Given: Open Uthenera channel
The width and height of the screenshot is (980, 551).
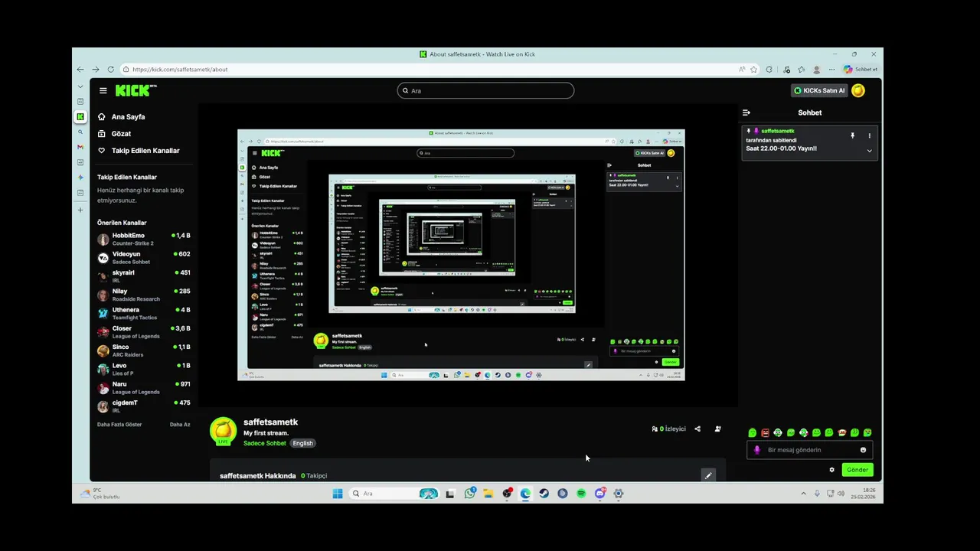Looking at the screenshot, I should [143, 313].
